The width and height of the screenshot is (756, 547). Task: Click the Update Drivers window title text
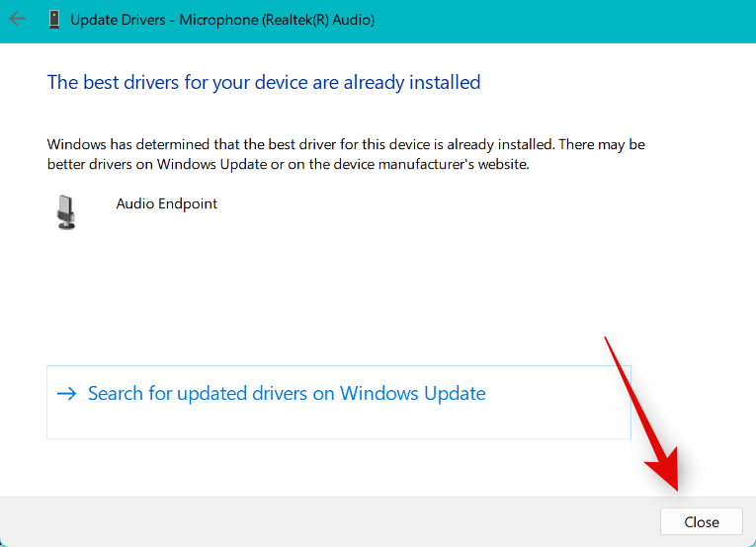coord(119,20)
